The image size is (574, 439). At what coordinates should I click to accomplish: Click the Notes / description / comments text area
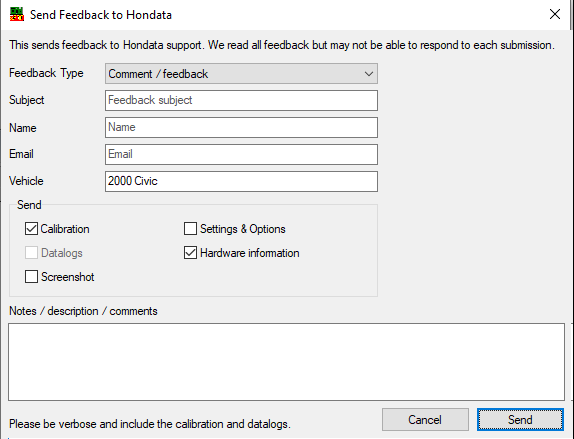click(x=287, y=362)
